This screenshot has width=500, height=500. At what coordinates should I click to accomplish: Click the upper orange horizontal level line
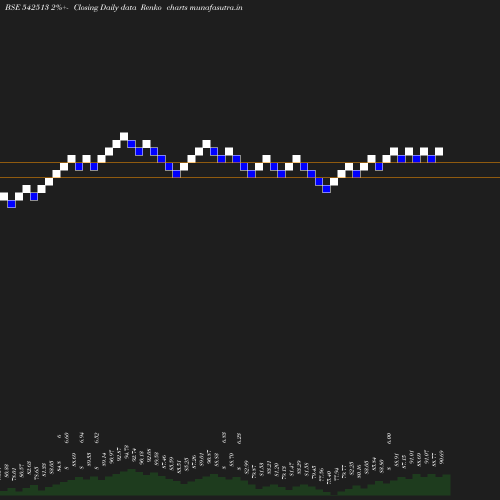(250, 163)
